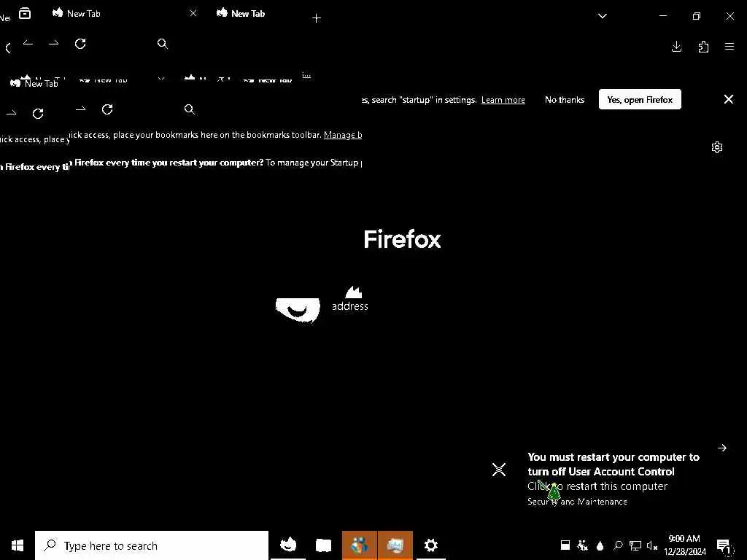This screenshot has height=560, width=747.
Task: Click the first white square system tray icon
Action: tap(565, 545)
